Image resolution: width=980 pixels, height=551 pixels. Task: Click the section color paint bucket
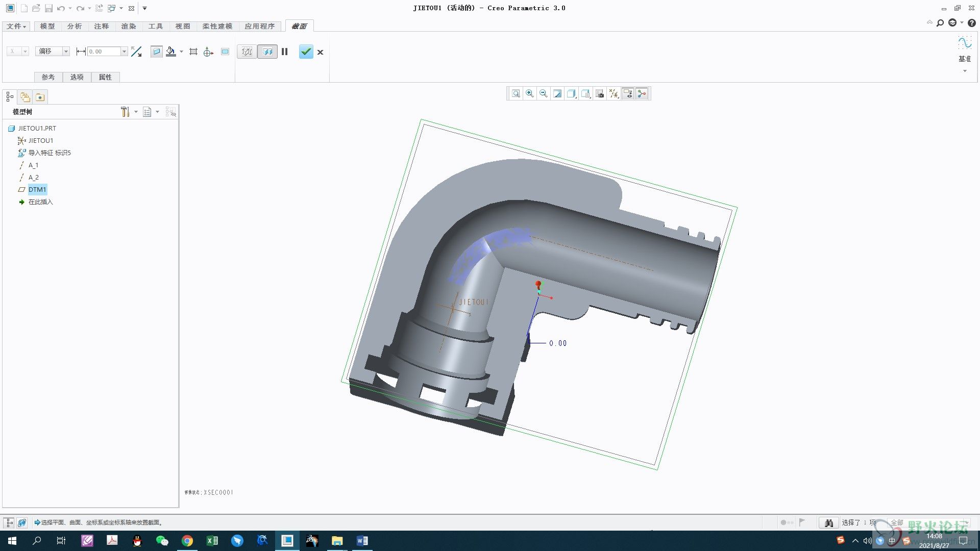point(171,52)
